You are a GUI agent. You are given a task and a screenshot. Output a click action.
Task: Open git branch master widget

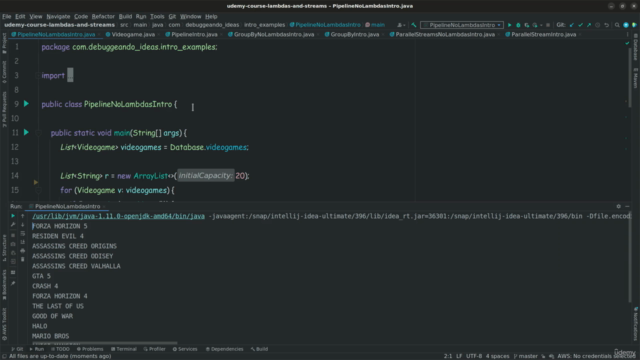click(x=525, y=356)
